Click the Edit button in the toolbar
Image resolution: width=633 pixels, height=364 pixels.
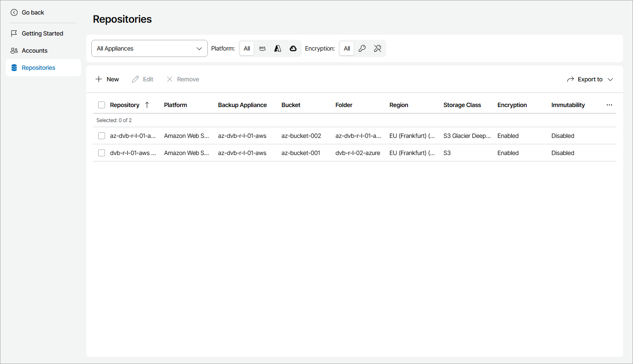click(143, 79)
